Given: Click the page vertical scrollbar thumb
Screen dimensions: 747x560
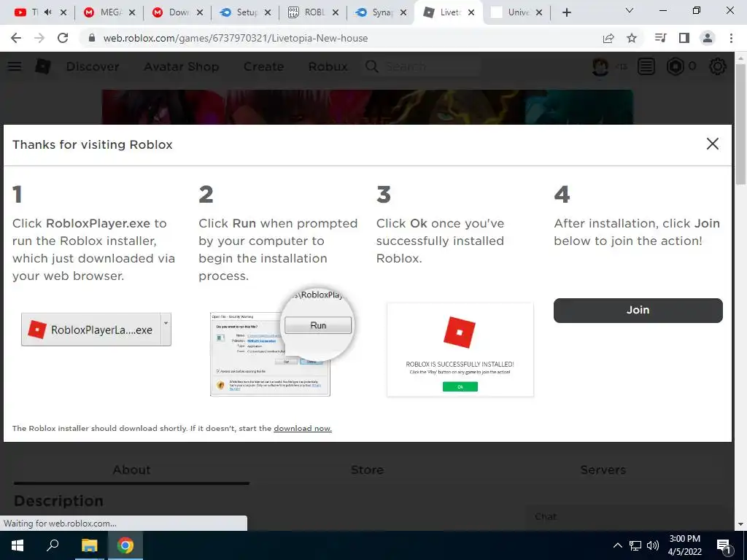Looking at the screenshot, I should tap(740, 124).
